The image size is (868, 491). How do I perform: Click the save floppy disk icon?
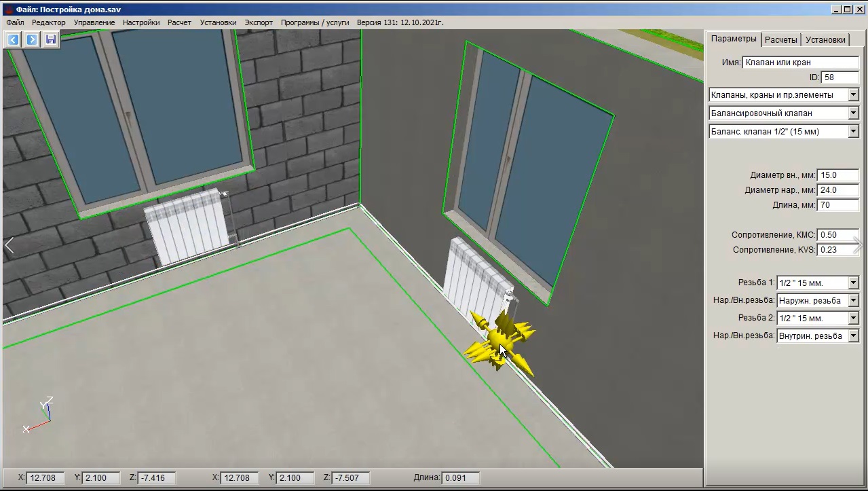pyautogui.click(x=51, y=39)
